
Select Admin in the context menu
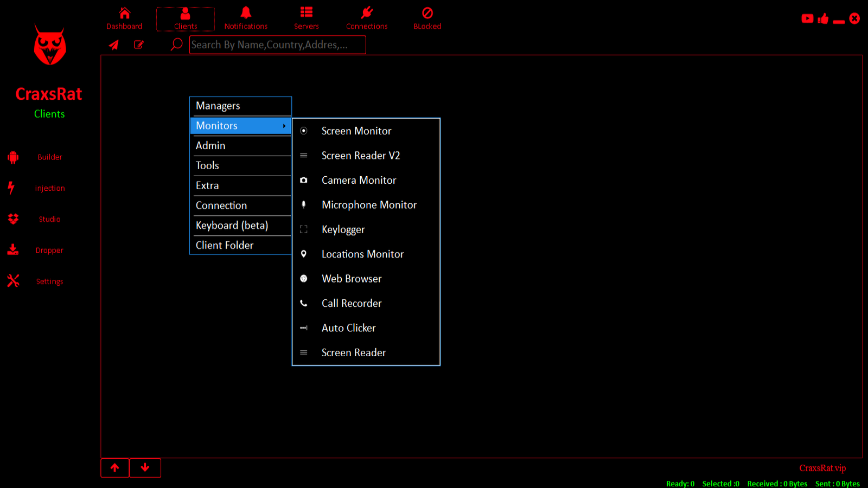[240, 145]
